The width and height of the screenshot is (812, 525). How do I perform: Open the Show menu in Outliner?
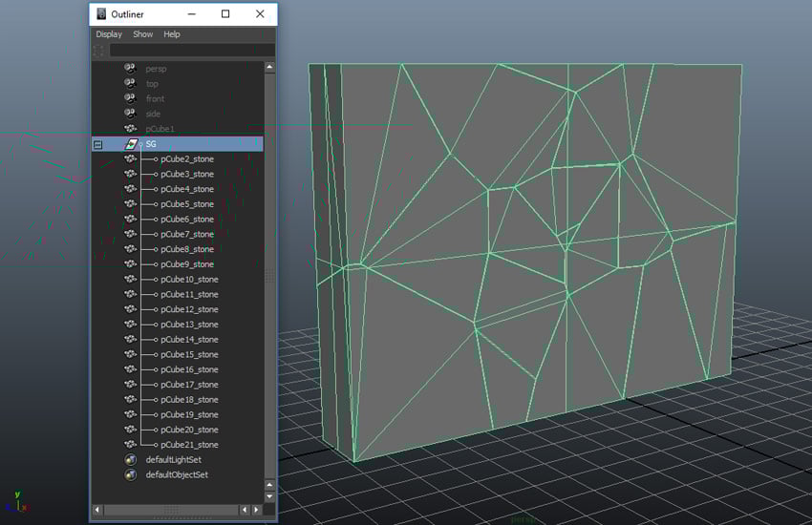click(x=142, y=34)
